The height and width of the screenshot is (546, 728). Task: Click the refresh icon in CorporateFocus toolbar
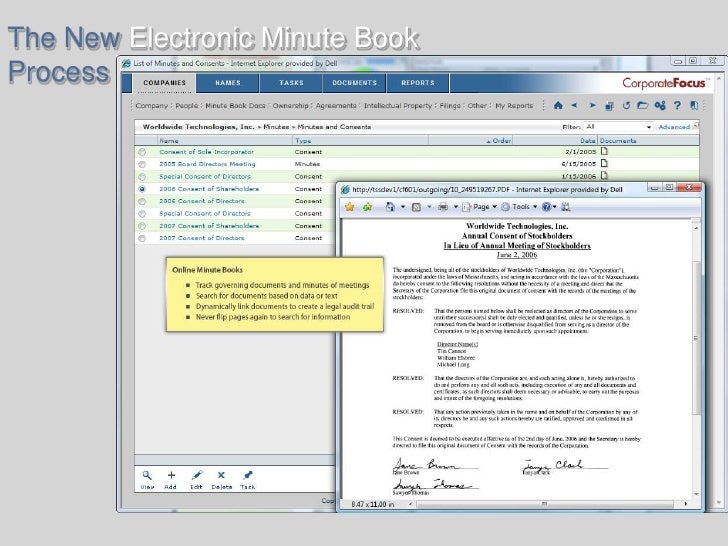(x=626, y=105)
